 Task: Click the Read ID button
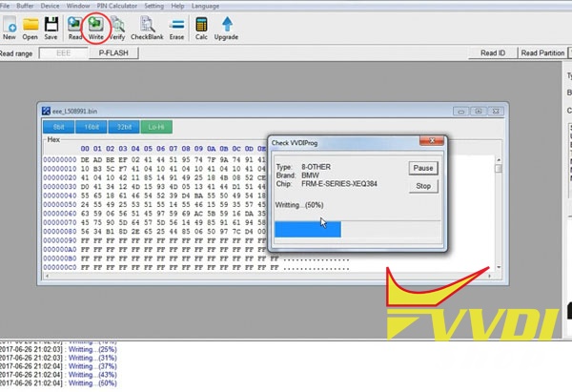tap(493, 52)
